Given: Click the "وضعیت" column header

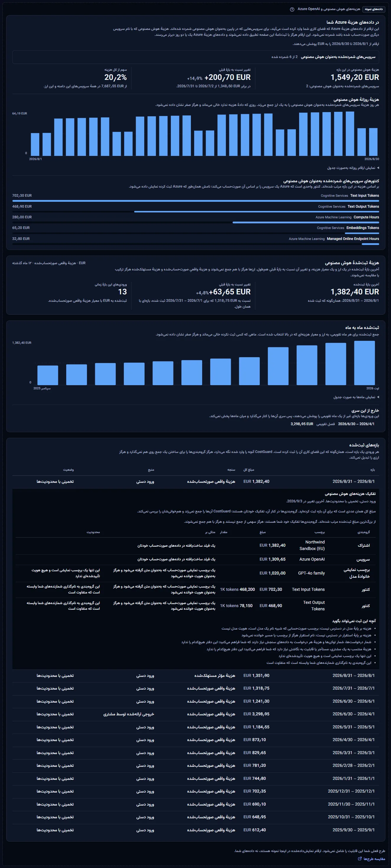Looking at the screenshot, I should coord(68,470).
